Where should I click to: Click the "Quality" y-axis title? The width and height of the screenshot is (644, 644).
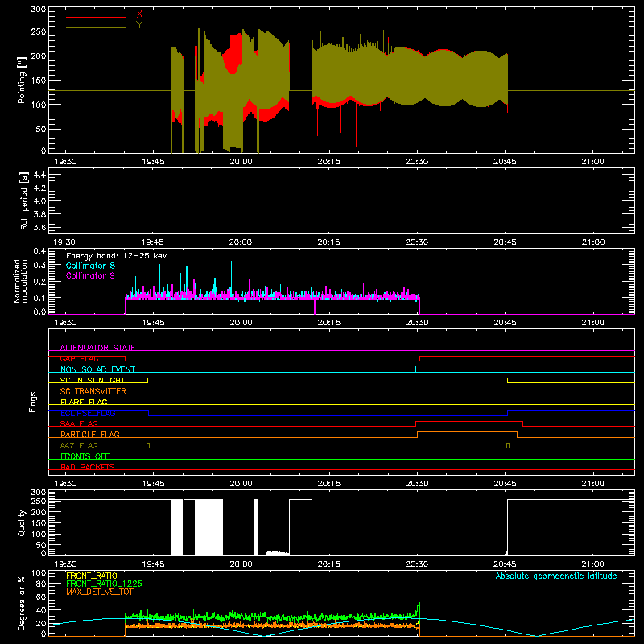click(22, 522)
